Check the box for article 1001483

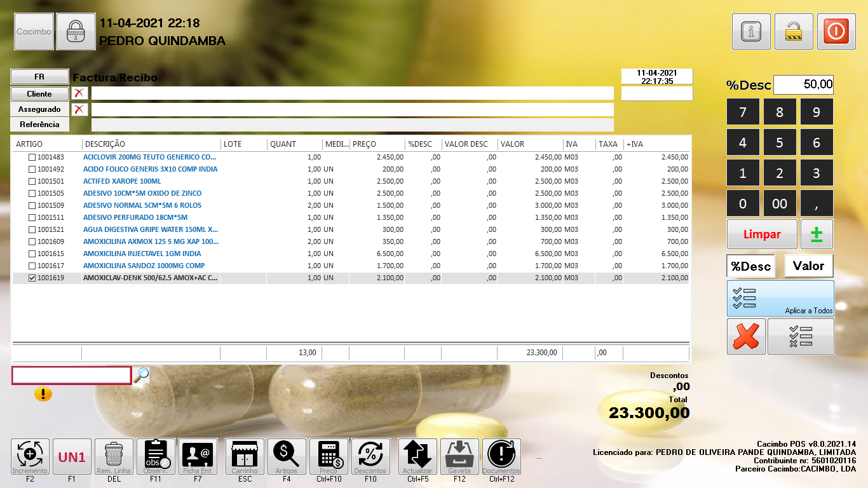click(32, 157)
